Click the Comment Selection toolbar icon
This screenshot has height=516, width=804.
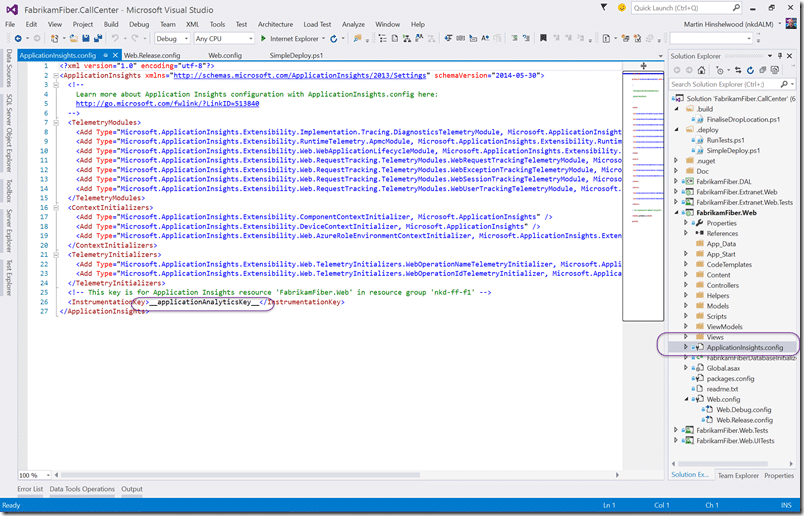pos(514,38)
